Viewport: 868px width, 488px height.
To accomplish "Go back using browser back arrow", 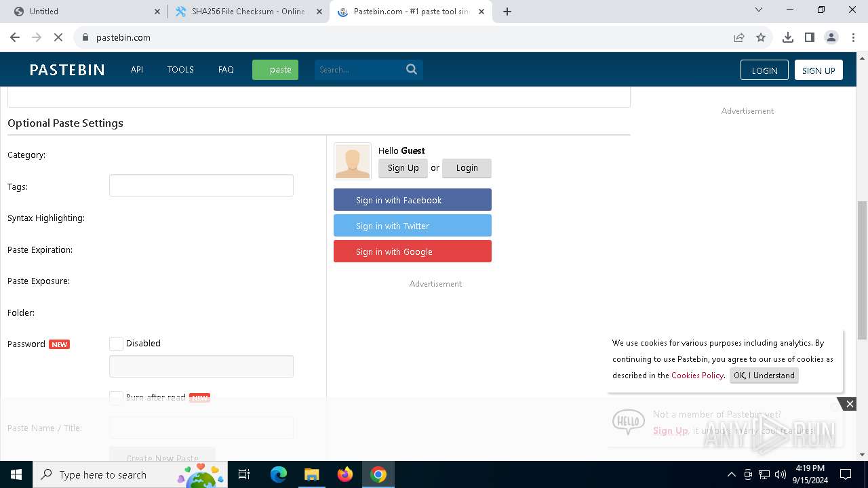I will [15, 37].
